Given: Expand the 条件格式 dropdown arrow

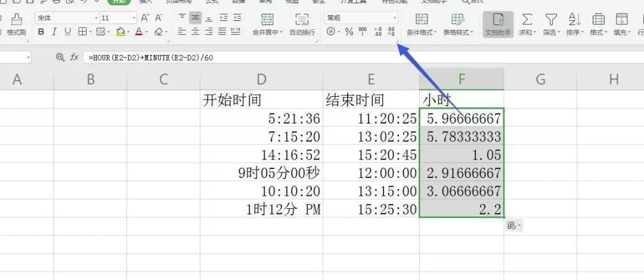Looking at the screenshot, I should [435, 32].
